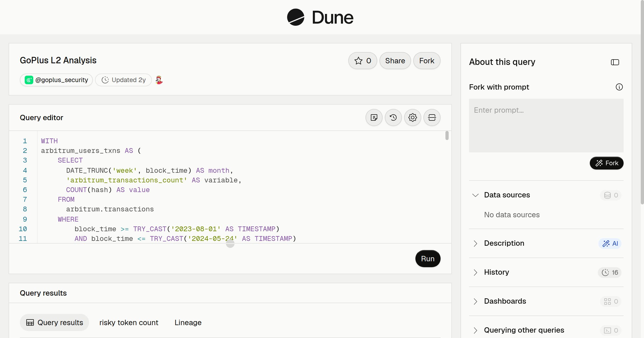Screen dimensions: 644x338
Task: Click the black Fork with prompt button
Action: coord(606,163)
